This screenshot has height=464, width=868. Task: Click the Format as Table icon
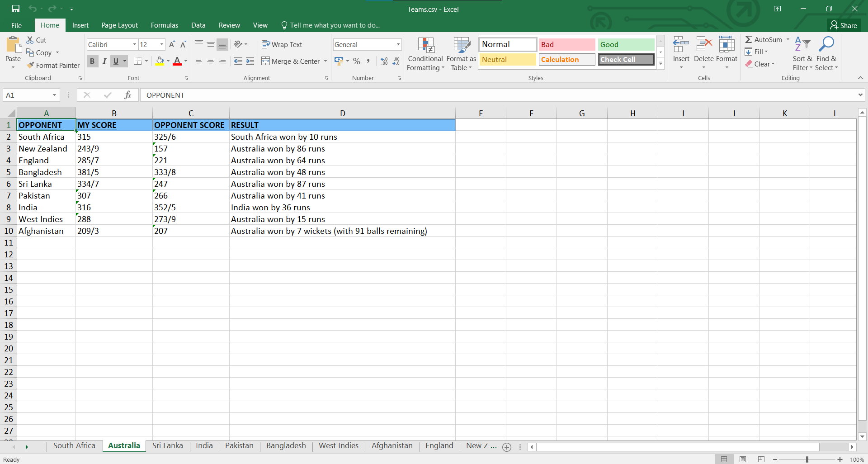click(x=461, y=53)
